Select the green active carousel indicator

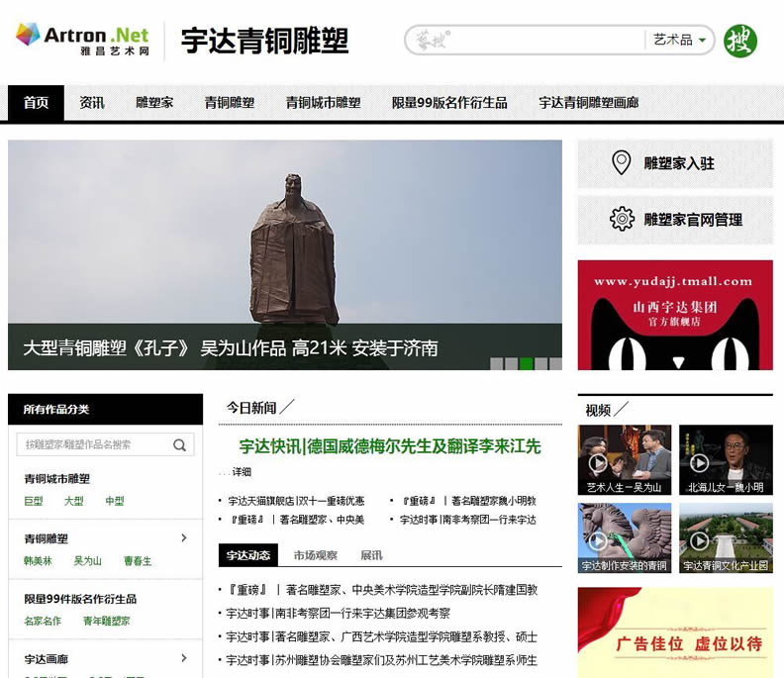tap(527, 363)
